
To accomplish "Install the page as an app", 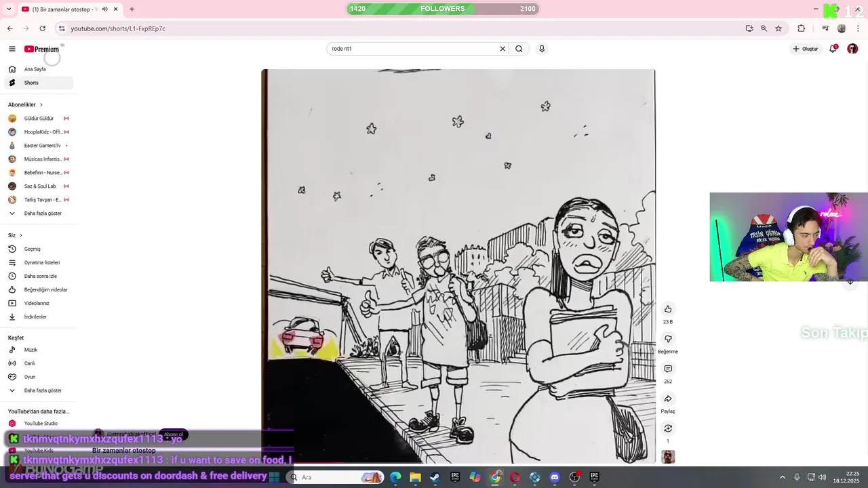I will (x=749, y=28).
